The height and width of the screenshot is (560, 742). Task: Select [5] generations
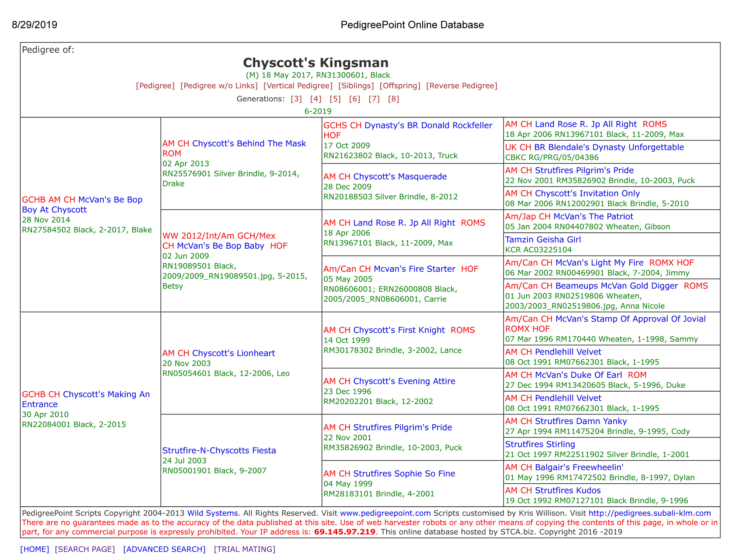pos(335,99)
